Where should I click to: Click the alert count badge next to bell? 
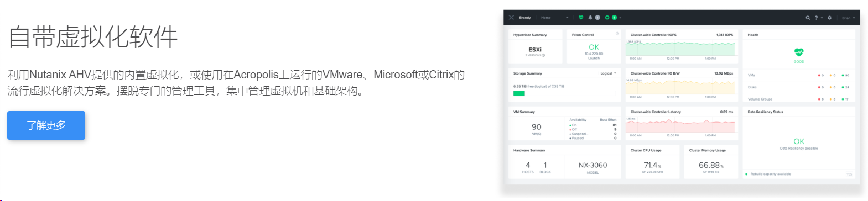tap(597, 18)
